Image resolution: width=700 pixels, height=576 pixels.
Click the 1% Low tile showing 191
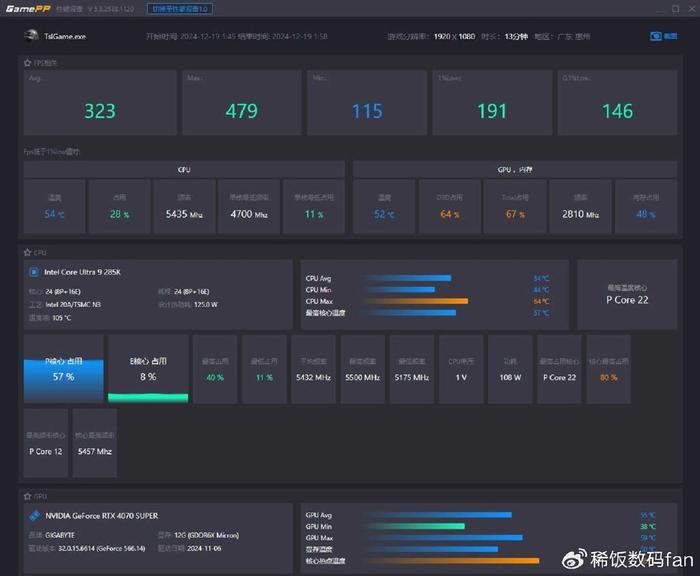492,102
